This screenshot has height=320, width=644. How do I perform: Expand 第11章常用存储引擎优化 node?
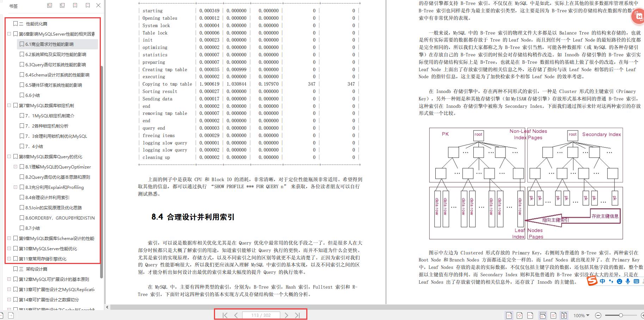tap(9, 259)
